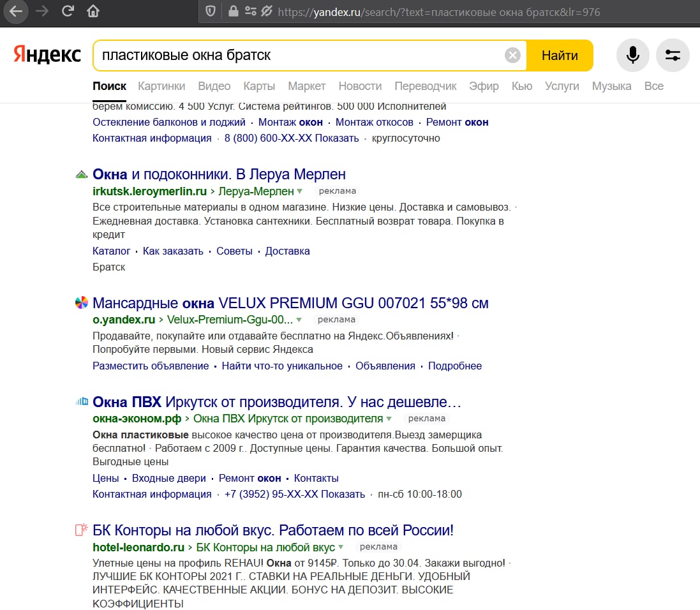This screenshot has width=700, height=610.
Task: Open Подробнее sitelink
Action: click(455, 366)
